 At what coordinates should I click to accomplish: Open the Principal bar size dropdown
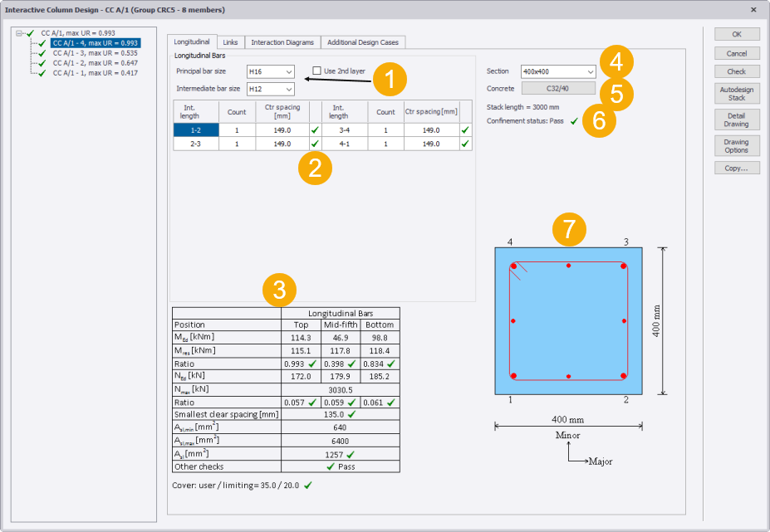point(290,72)
